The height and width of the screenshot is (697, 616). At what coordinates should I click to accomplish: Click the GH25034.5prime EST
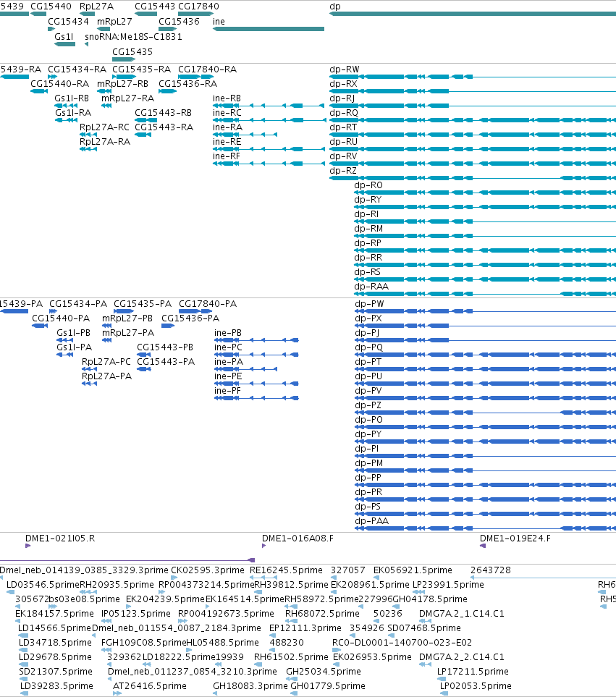[x=292, y=679]
